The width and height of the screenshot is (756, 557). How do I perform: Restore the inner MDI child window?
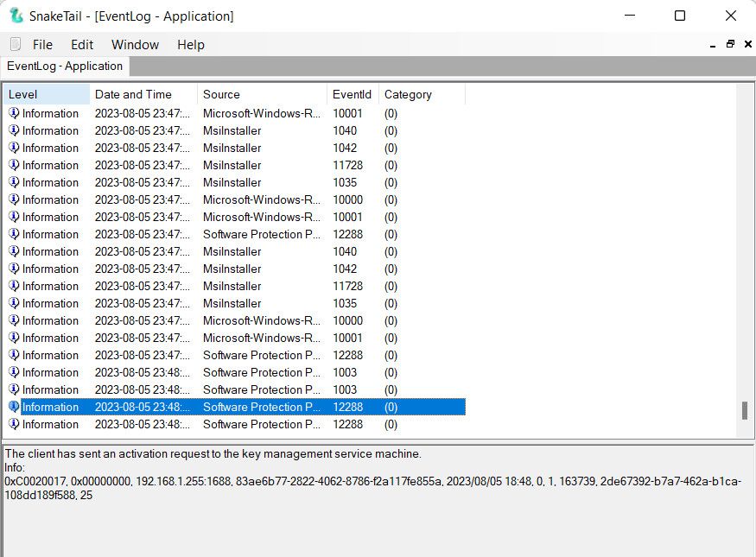click(730, 44)
